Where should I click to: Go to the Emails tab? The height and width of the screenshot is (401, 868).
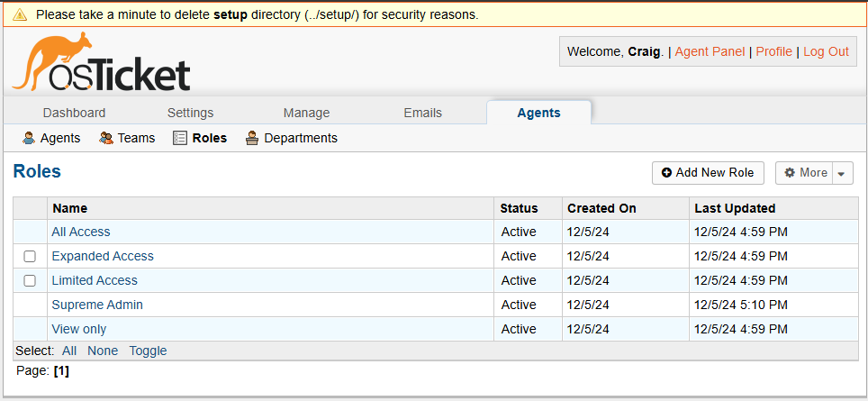422,113
